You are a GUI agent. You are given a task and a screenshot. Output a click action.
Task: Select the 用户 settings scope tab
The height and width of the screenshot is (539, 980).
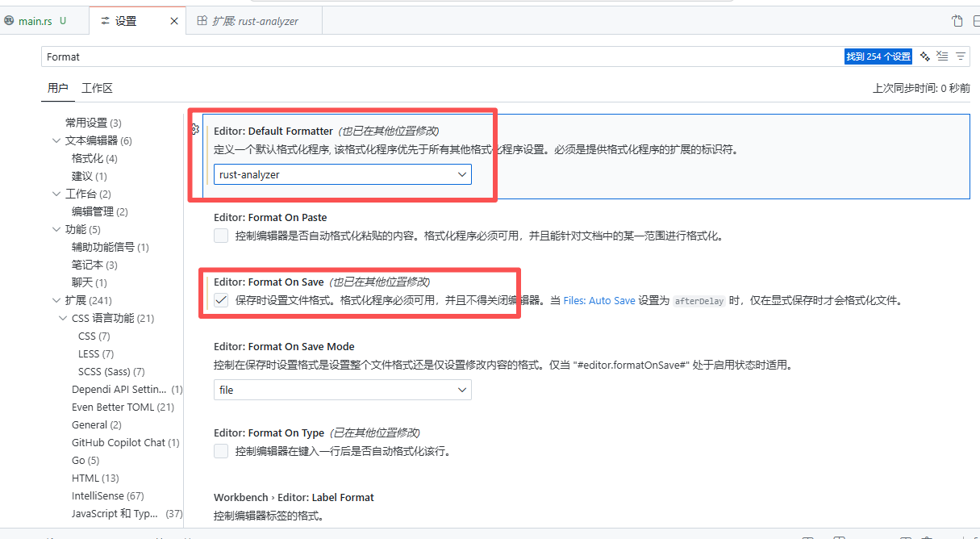pyautogui.click(x=58, y=88)
